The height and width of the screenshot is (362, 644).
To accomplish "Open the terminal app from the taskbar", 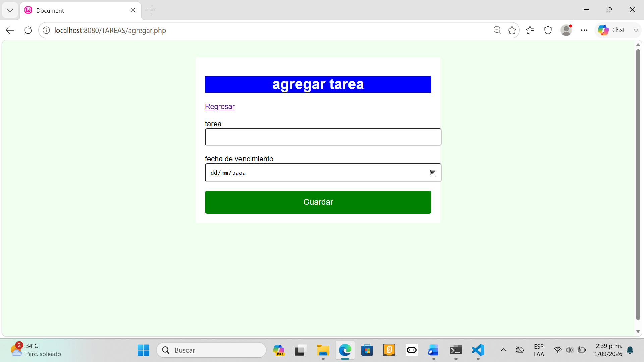I will [x=456, y=350].
